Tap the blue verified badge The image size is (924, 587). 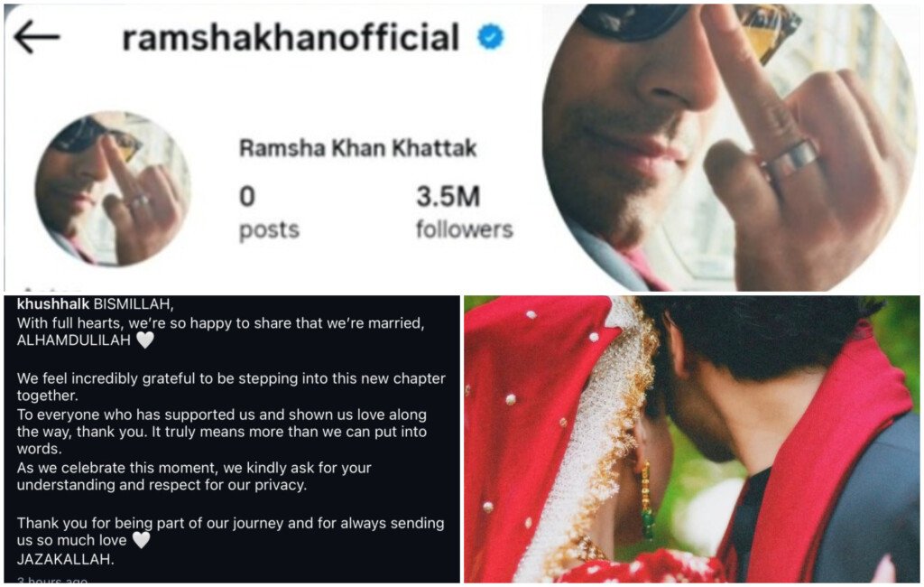[x=490, y=37]
